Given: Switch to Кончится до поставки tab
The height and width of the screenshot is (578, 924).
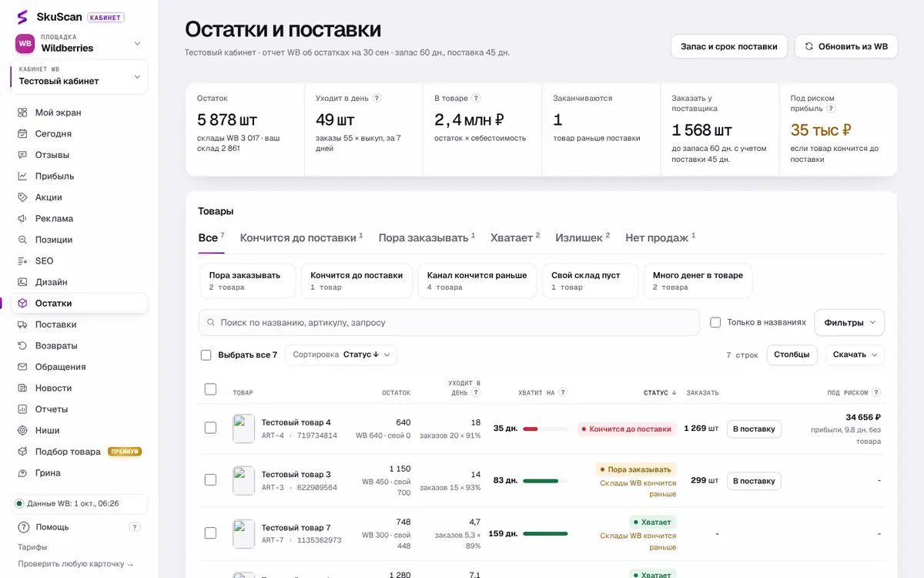Looking at the screenshot, I should coord(301,237).
